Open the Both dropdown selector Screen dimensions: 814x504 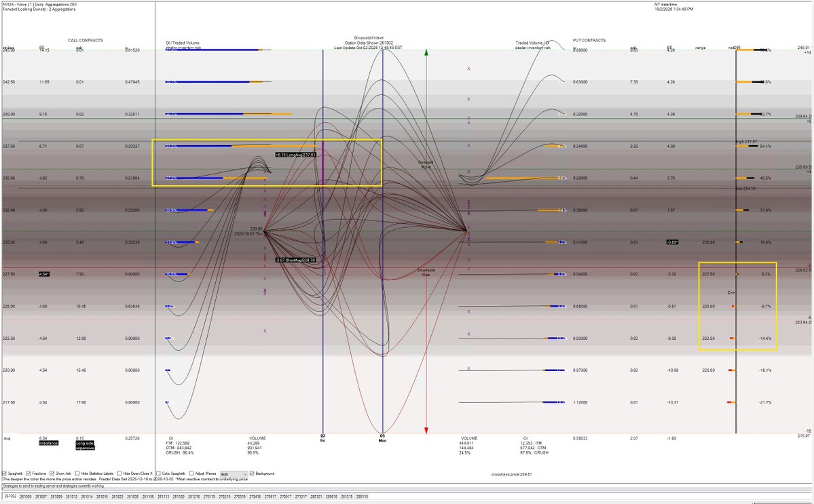point(234,474)
